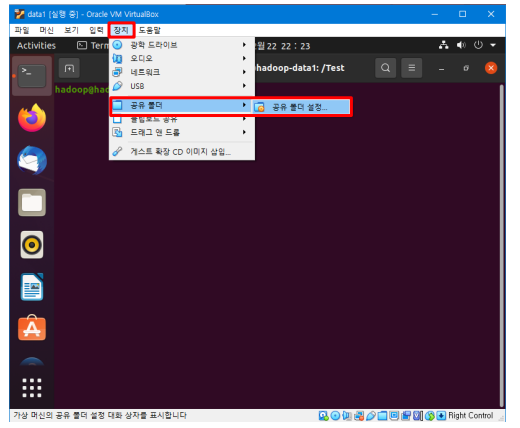This screenshot has width=520, height=428.
Task: Click the mouse integration status icon
Action: pos(430,416)
